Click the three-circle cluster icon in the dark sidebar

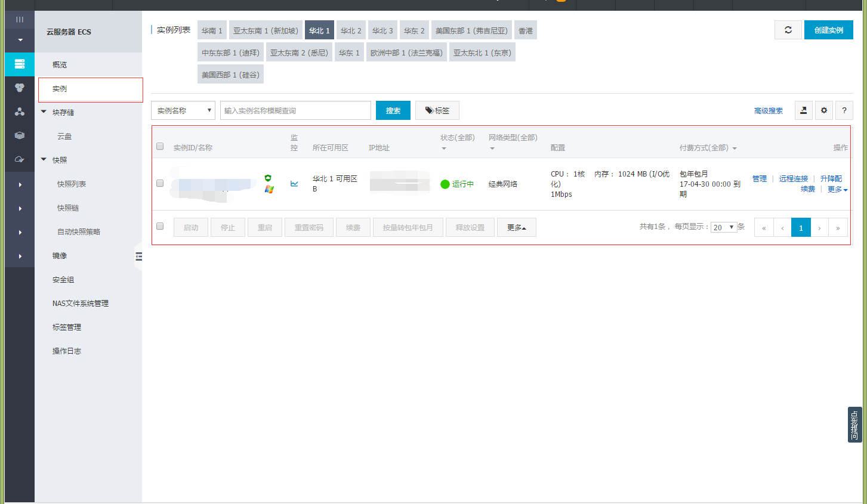pos(20,88)
